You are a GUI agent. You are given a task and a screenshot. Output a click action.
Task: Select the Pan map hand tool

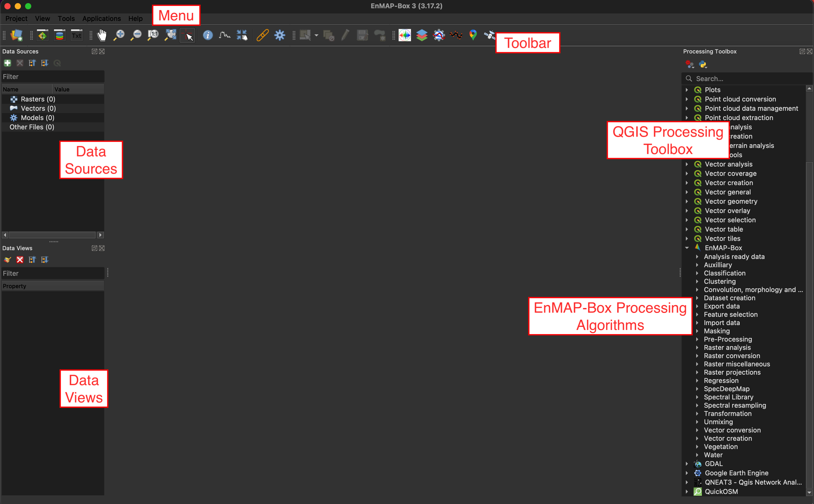coord(102,35)
